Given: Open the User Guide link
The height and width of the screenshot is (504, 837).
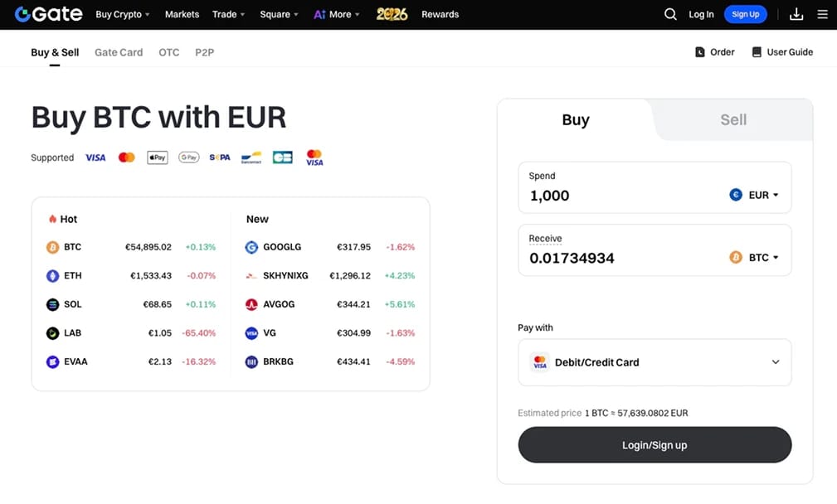Looking at the screenshot, I should (782, 52).
